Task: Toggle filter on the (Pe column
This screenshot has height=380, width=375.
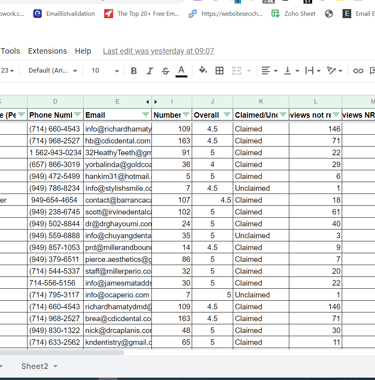Action: tap(21, 115)
